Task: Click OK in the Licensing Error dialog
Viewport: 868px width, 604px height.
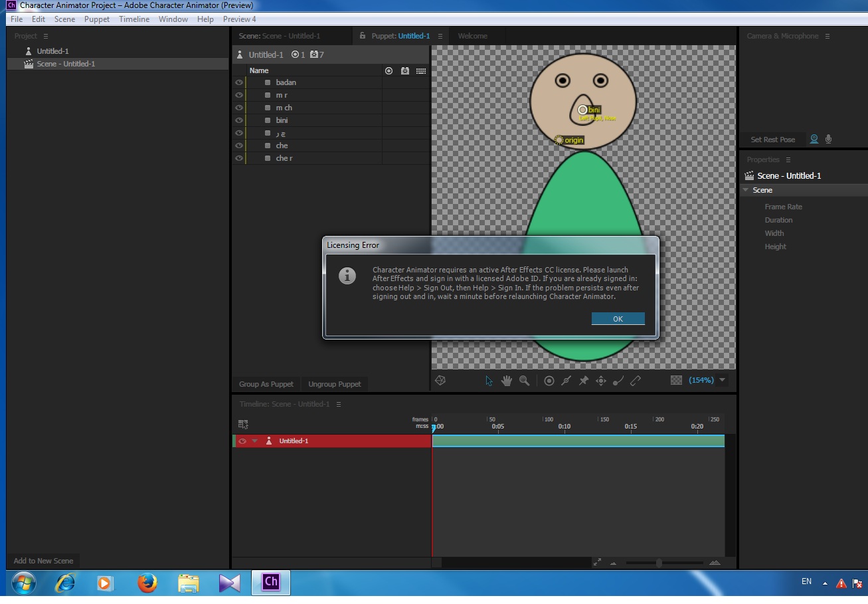Action: [x=618, y=319]
